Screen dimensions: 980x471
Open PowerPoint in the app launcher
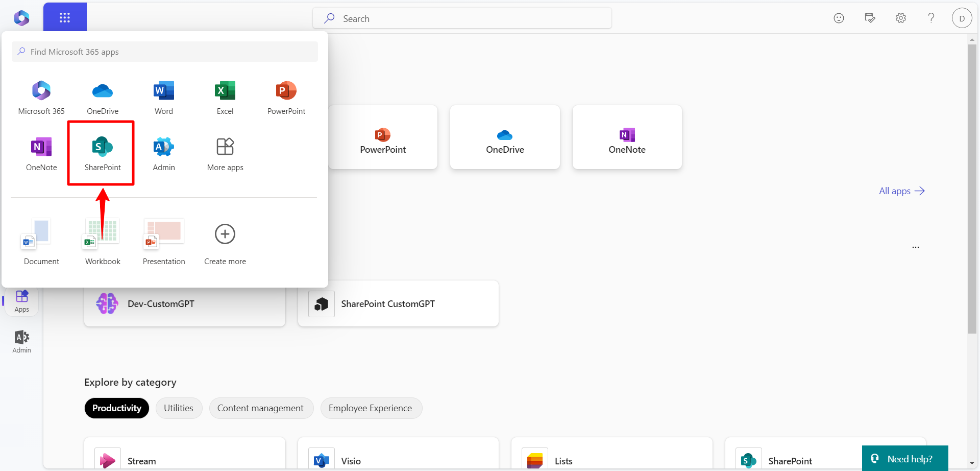click(286, 98)
